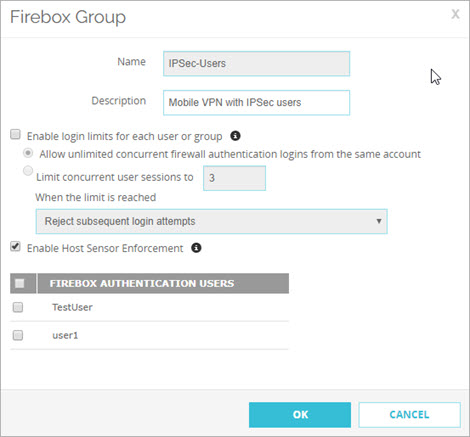
Task: Close the Firebox Group dialog with X
Action: [455, 14]
